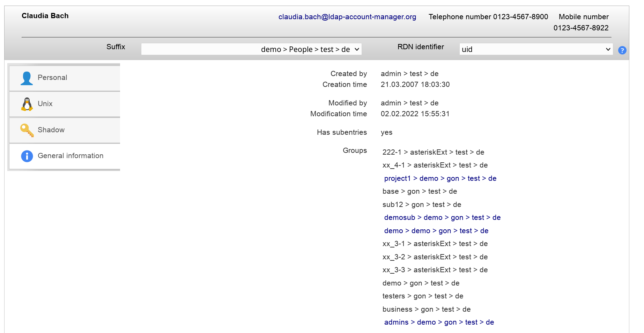Open the project1 group link
This screenshot has width=644, height=333.
pyautogui.click(x=440, y=178)
